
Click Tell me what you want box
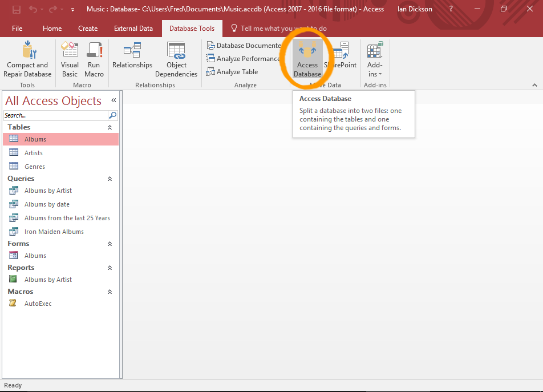[279, 29]
